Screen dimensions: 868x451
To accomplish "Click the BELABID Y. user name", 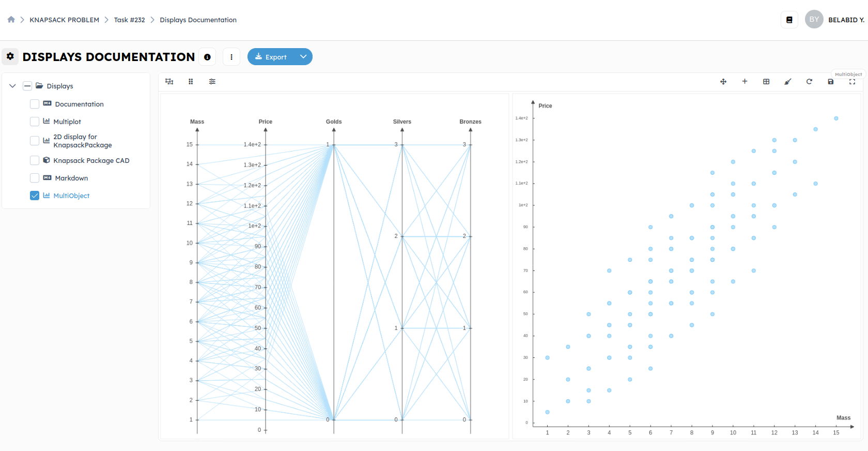I will (x=846, y=20).
